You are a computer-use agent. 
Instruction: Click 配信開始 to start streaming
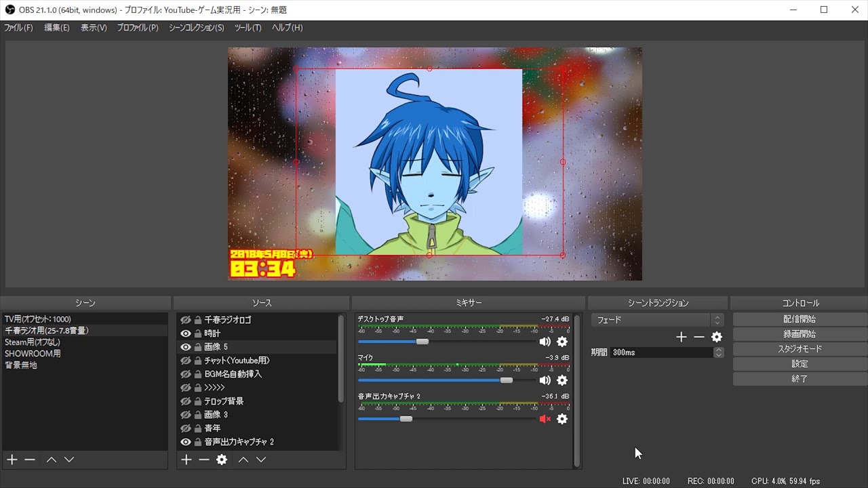coord(800,319)
